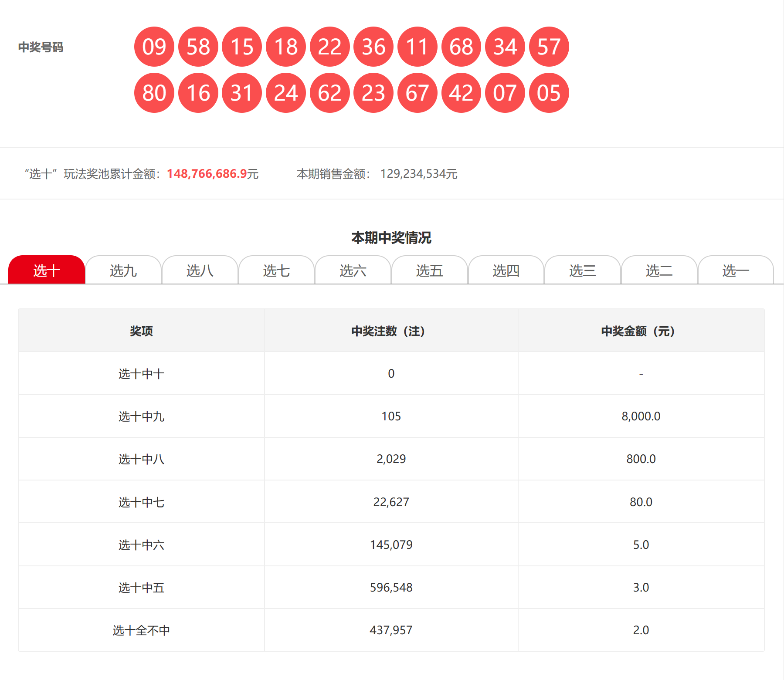
Task: Select winning ball number 36
Action: (373, 47)
